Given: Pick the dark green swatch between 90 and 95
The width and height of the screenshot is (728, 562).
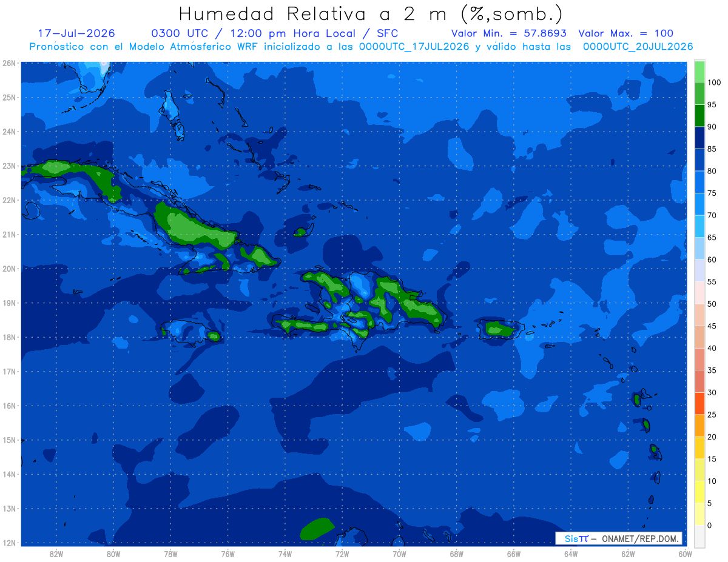Looking at the screenshot, I should (x=699, y=116).
